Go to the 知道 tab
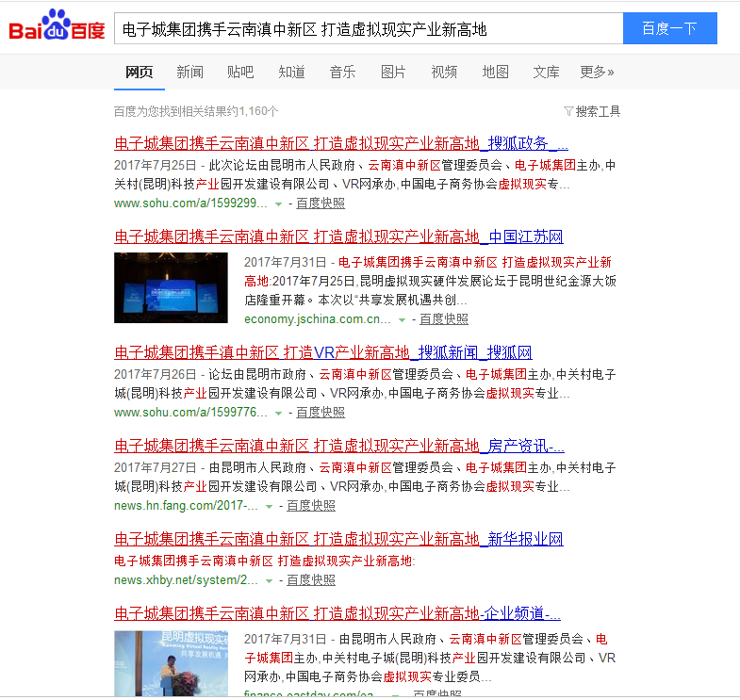740x700 pixels. click(x=291, y=73)
